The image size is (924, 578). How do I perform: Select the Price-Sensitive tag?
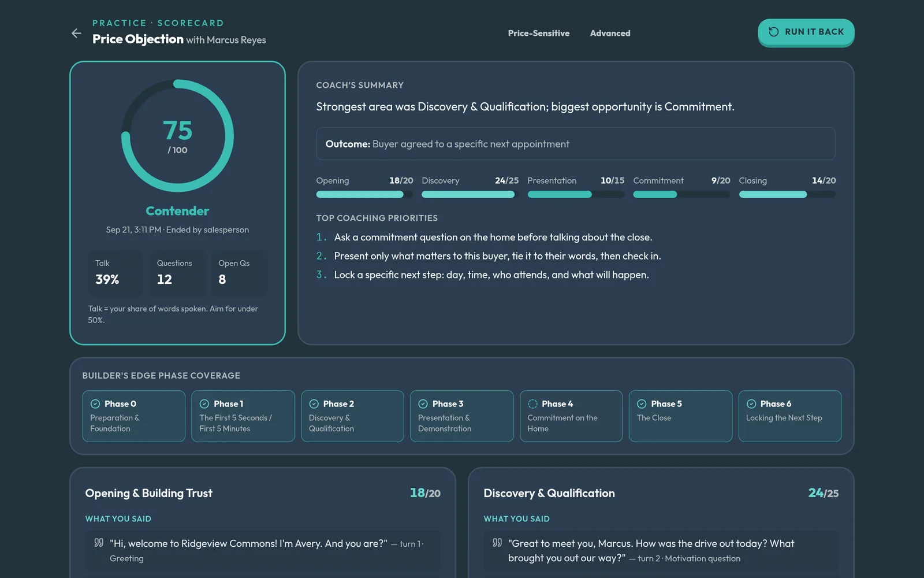tap(538, 34)
